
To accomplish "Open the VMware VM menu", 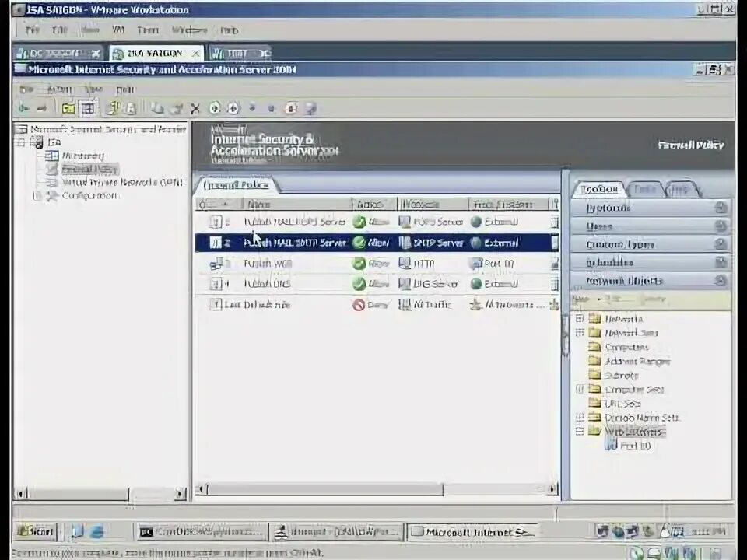I will click(x=118, y=30).
